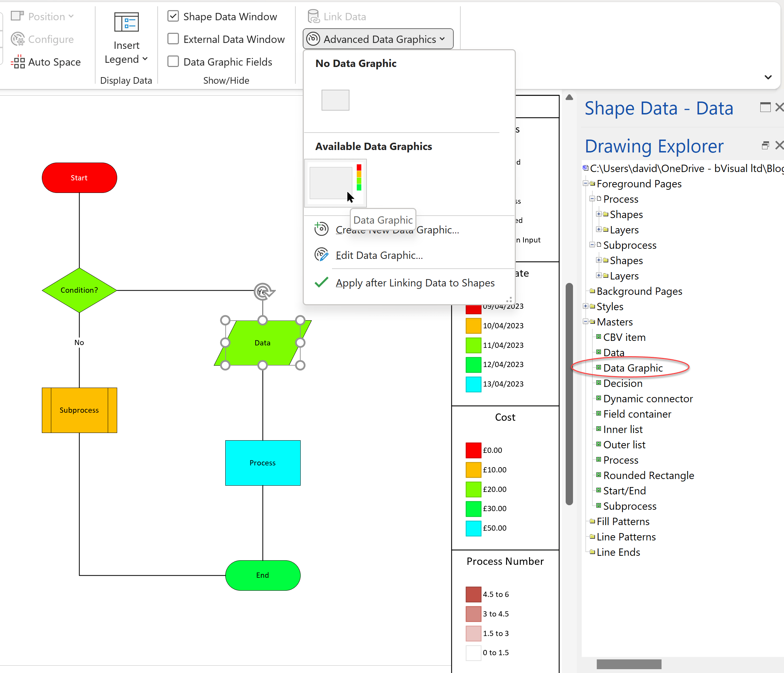Select Data Graphic master icon in explorer
784x673 pixels.
click(x=598, y=367)
